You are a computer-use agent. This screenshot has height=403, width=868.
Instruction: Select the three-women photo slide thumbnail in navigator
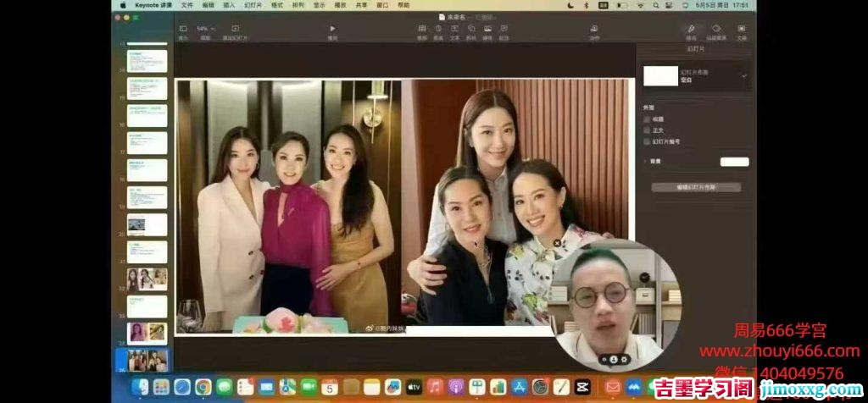pos(147,279)
